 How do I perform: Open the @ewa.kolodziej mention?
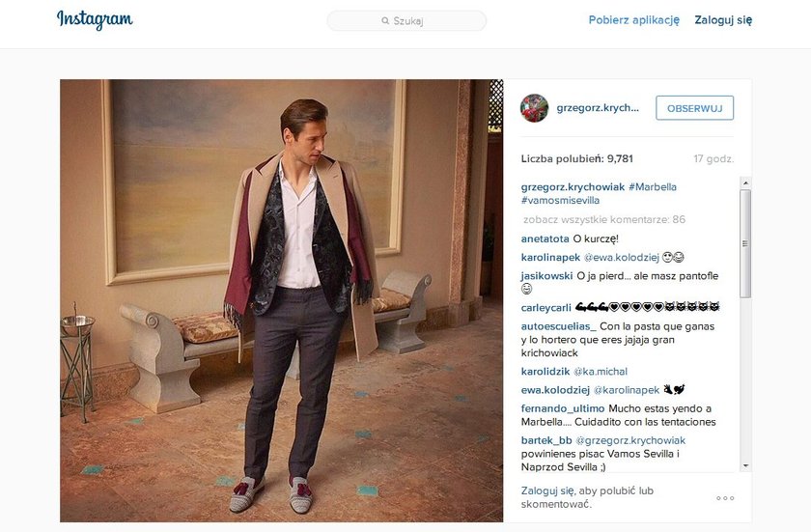coord(623,258)
